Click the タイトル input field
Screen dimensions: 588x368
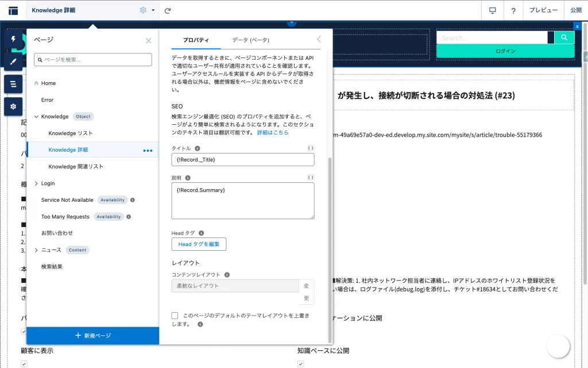tap(242, 159)
